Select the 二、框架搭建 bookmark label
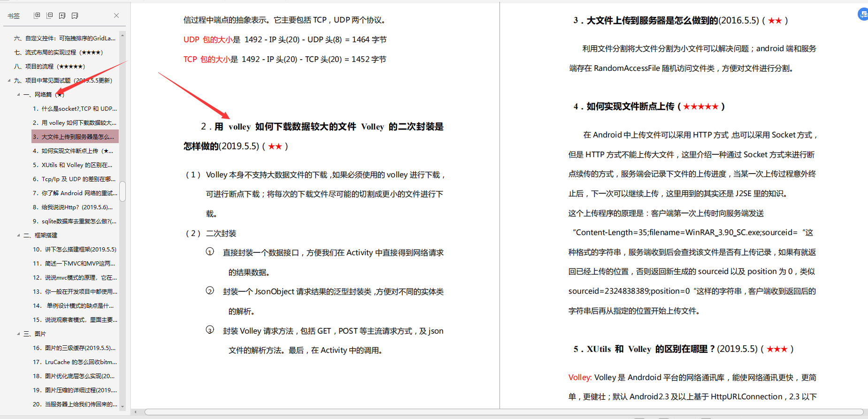This screenshot has height=419, width=868. [40, 235]
